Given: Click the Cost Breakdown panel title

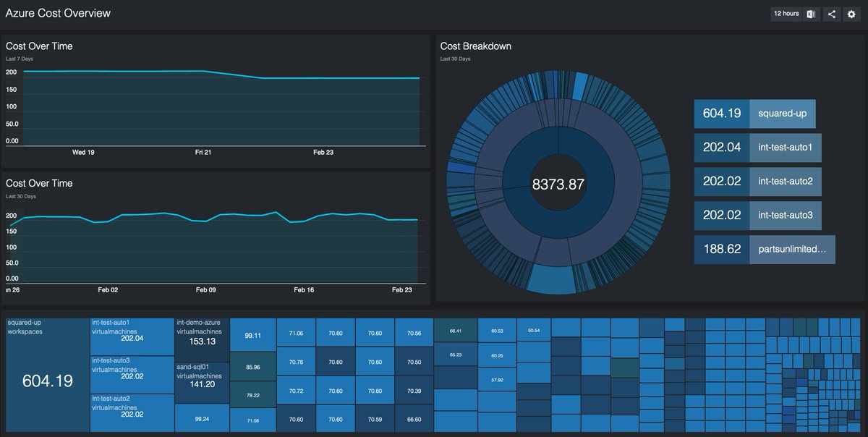Looking at the screenshot, I should click(x=476, y=46).
